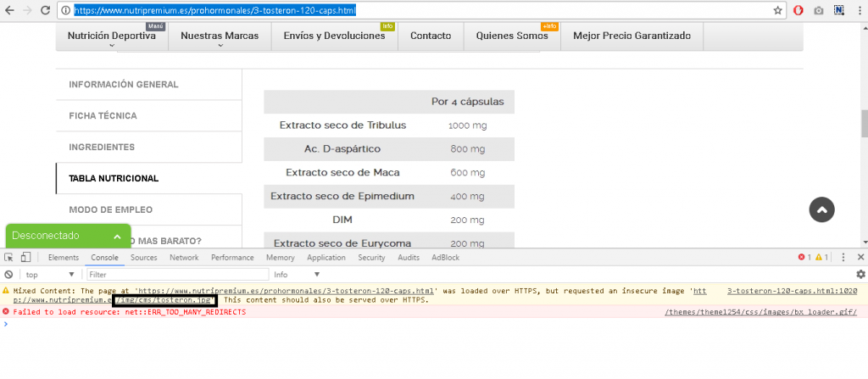Click the red error count indicator
This screenshot has height=379, width=868.
click(804, 257)
